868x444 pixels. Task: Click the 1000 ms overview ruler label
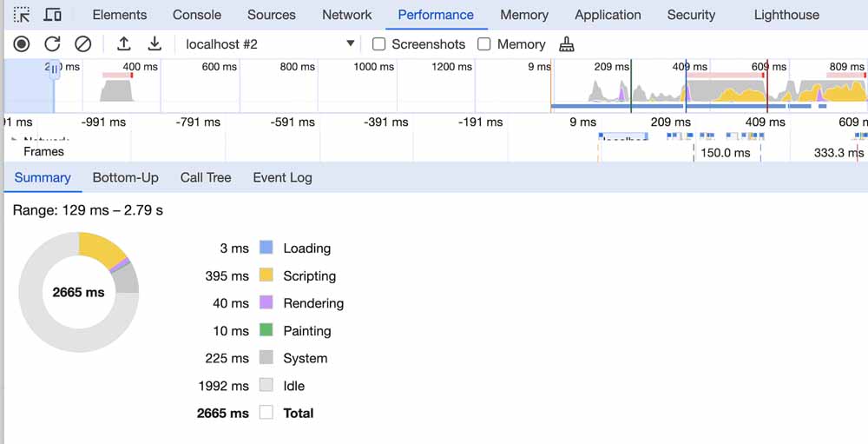pyautogui.click(x=373, y=67)
